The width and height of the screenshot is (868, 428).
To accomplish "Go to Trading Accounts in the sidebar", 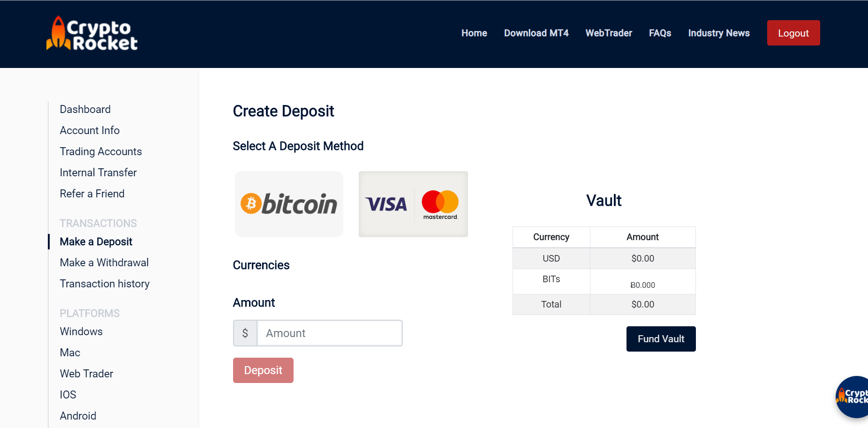I will (x=101, y=151).
